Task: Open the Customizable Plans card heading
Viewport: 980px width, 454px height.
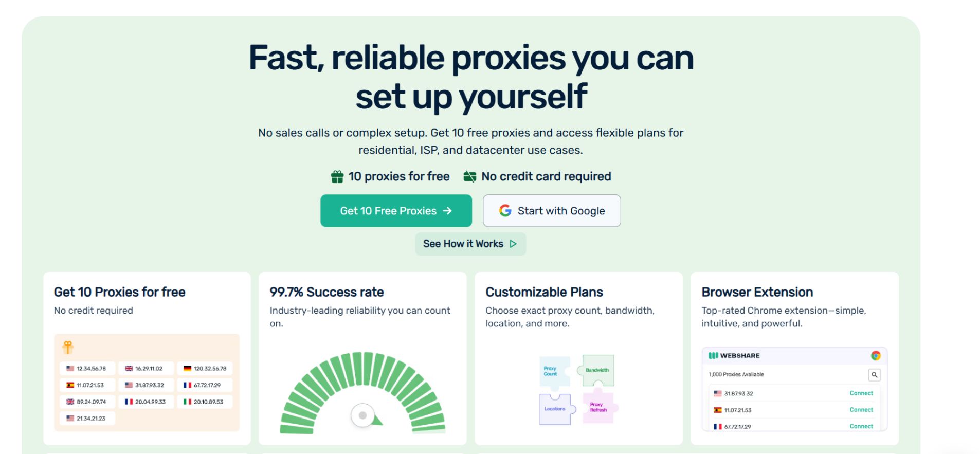Action: (x=544, y=292)
